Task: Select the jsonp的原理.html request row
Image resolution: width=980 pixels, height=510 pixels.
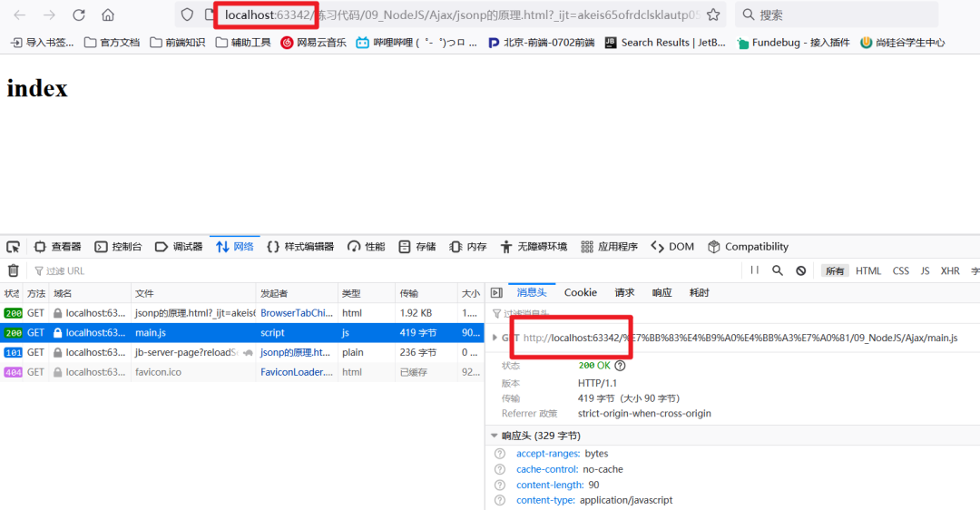Action: 242,313
